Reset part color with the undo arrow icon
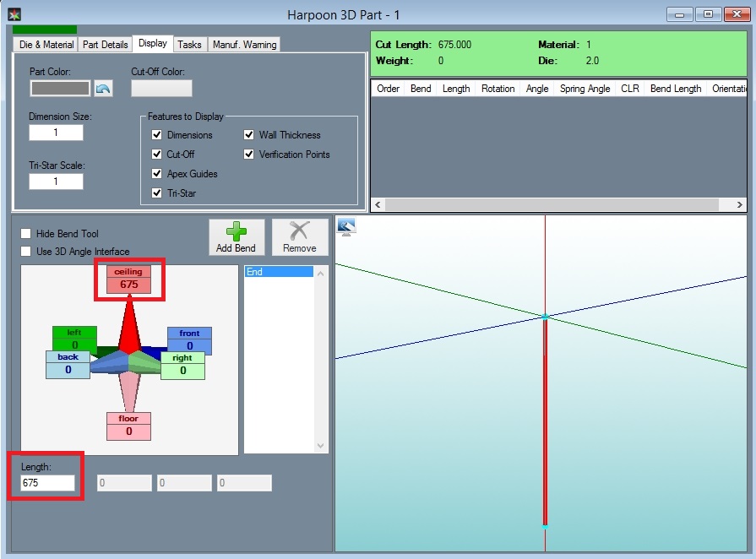Viewport: 756px width, 559px height. [103, 89]
